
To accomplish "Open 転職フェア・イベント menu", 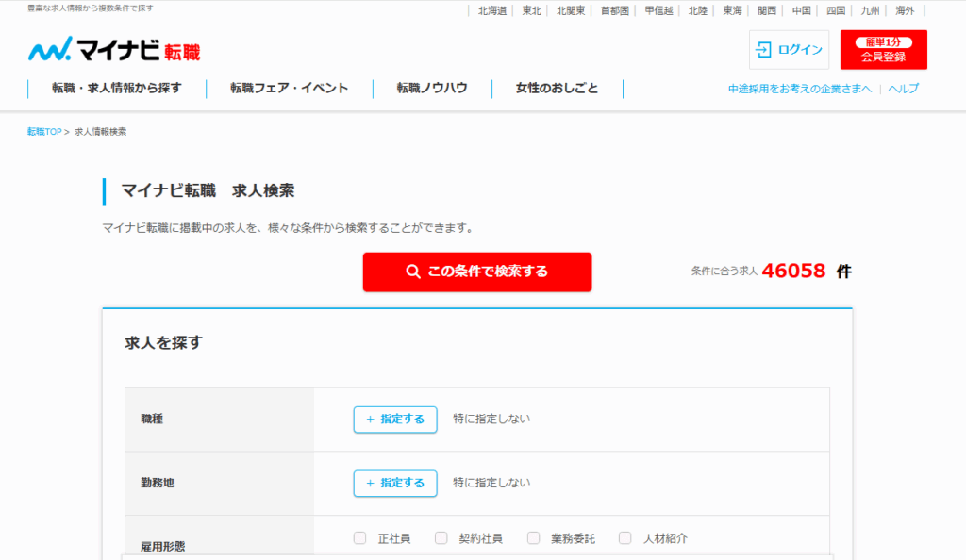I will [289, 89].
